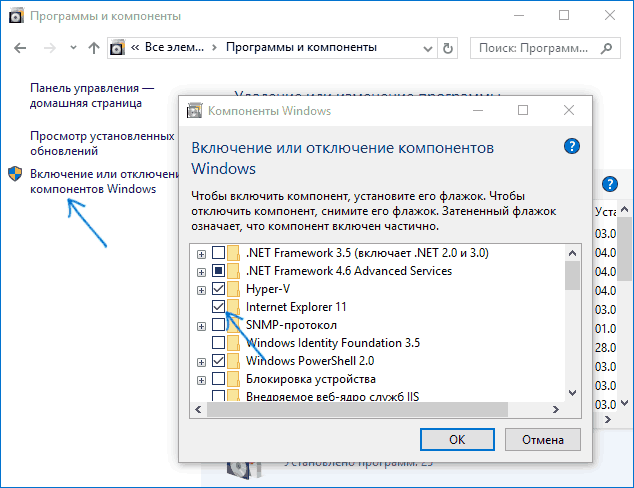Click Включение или отключение компонентов Windows link
Image resolution: width=634 pixels, height=488 pixels.
(x=104, y=181)
